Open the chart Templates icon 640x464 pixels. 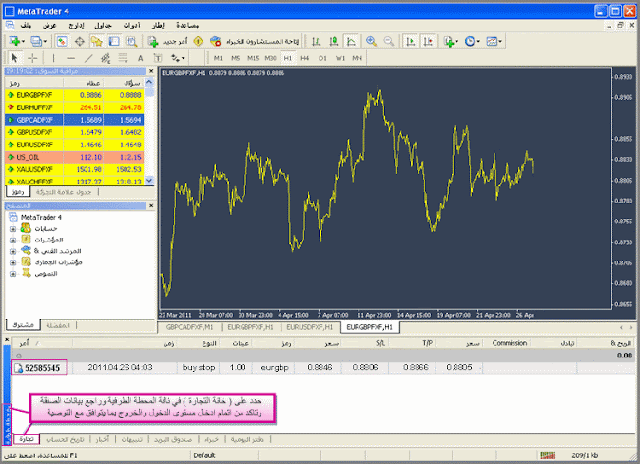point(492,41)
